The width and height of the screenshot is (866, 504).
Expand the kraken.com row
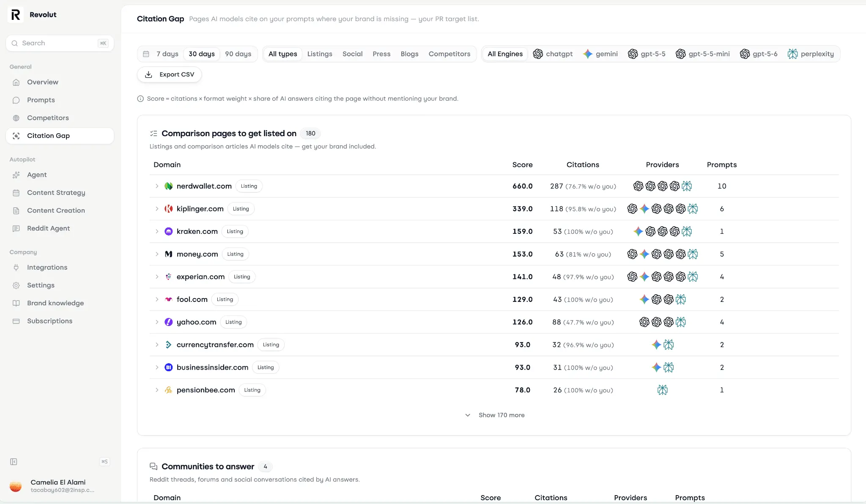(157, 232)
